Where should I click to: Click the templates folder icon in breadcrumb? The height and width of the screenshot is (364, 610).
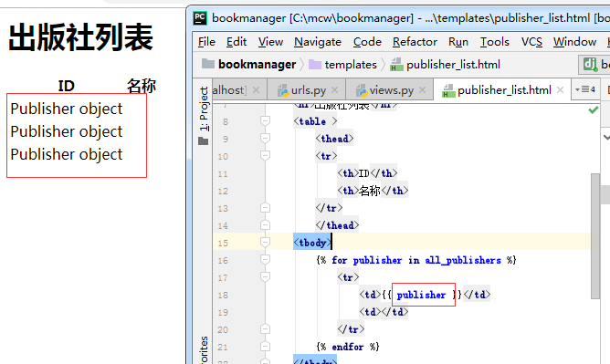click(315, 64)
